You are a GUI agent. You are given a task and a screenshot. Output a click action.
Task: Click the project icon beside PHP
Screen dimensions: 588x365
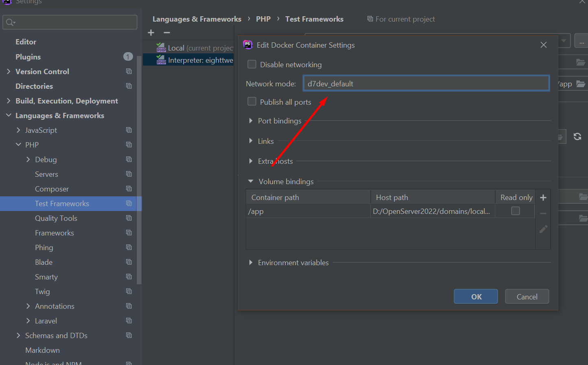pos(129,145)
